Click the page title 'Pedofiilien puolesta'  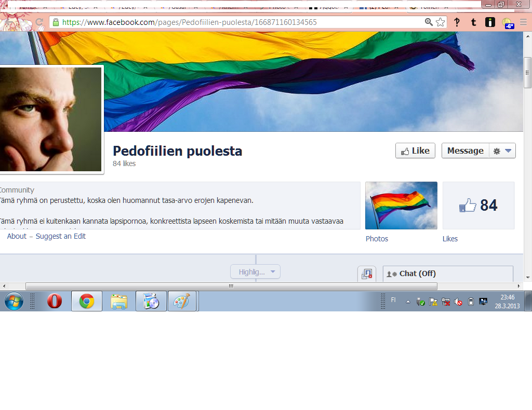point(178,151)
